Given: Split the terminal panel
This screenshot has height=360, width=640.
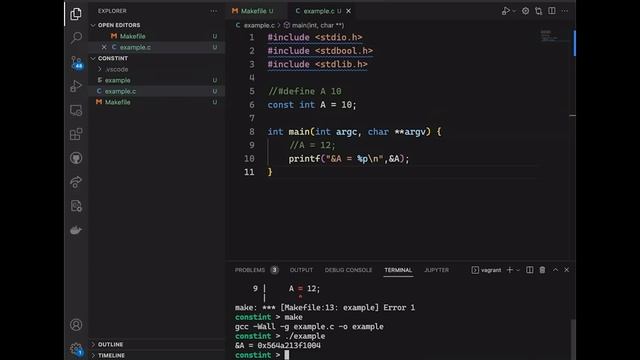Looking at the screenshot, I should (x=529, y=270).
